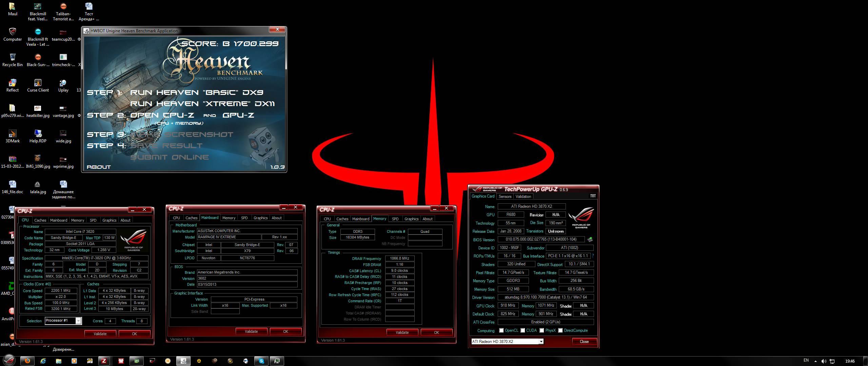868x366 pixels.
Task: Click 'Run Heaven Xtreme DX11' in Heaven app
Action: click(202, 104)
